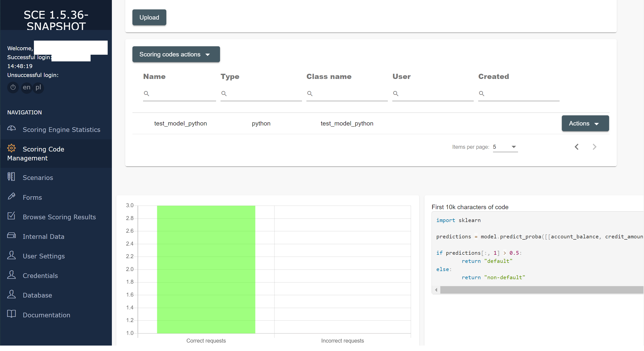
Task: Switch language to English (en)
Action: 26,87
